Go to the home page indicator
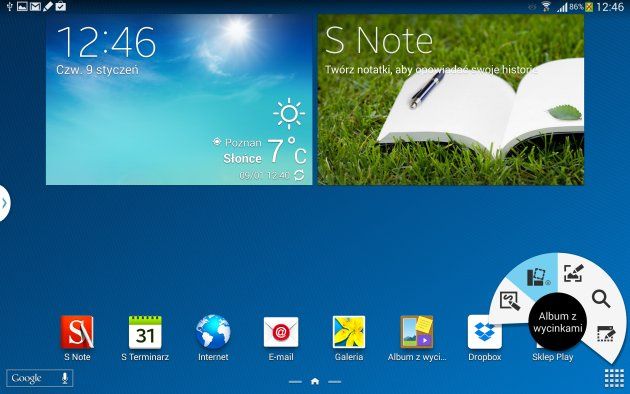Viewport: 630px width, 394px height. [x=315, y=382]
